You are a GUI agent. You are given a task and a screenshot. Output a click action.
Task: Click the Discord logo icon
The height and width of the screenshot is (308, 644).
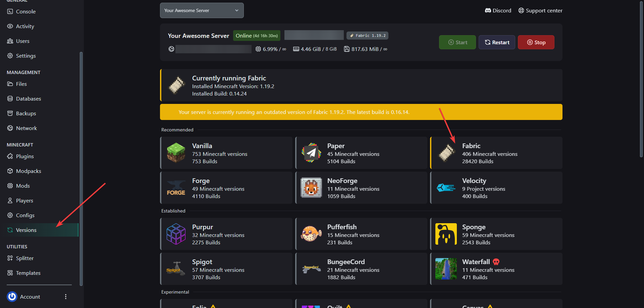pos(488,10)
